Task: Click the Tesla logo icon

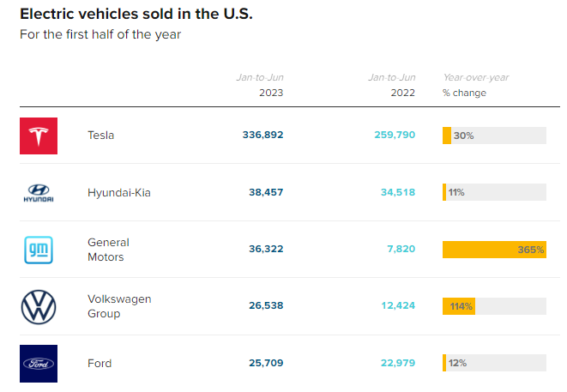Action: point(39,136)
